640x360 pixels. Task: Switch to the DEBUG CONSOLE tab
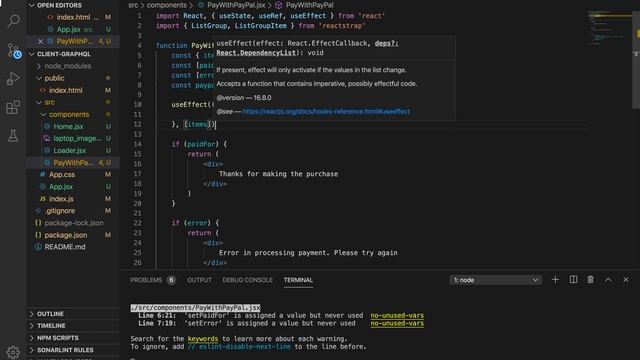click(247, 280)
